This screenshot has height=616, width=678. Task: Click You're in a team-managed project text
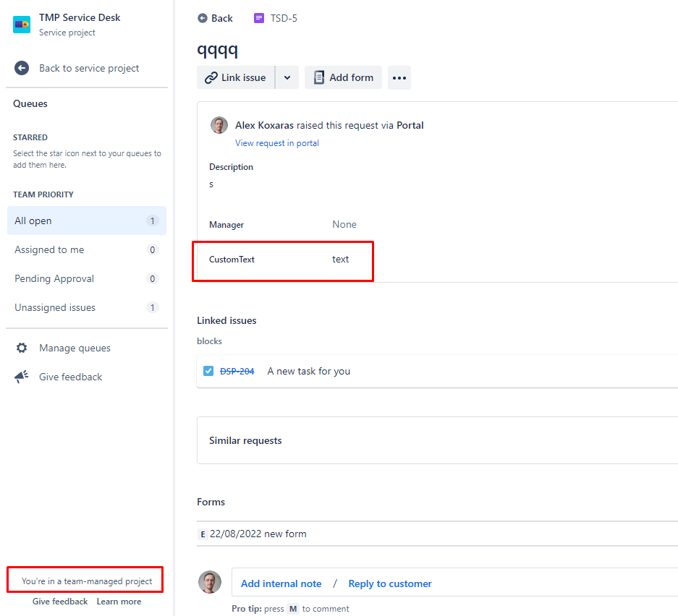87,581
